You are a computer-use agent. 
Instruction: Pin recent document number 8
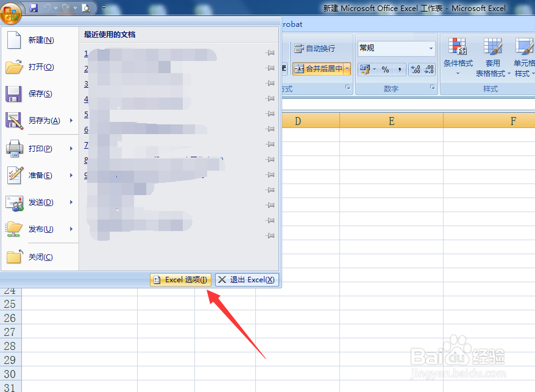pos(270,160)
